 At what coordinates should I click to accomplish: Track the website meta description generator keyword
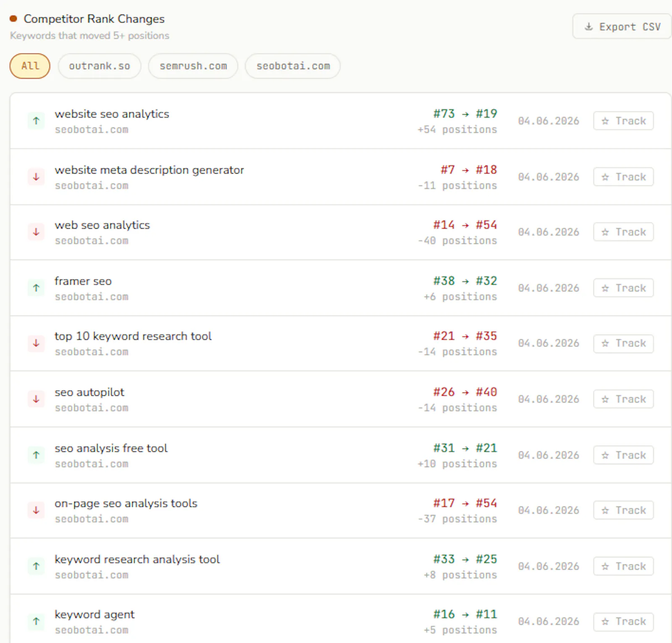coord(623,177)
